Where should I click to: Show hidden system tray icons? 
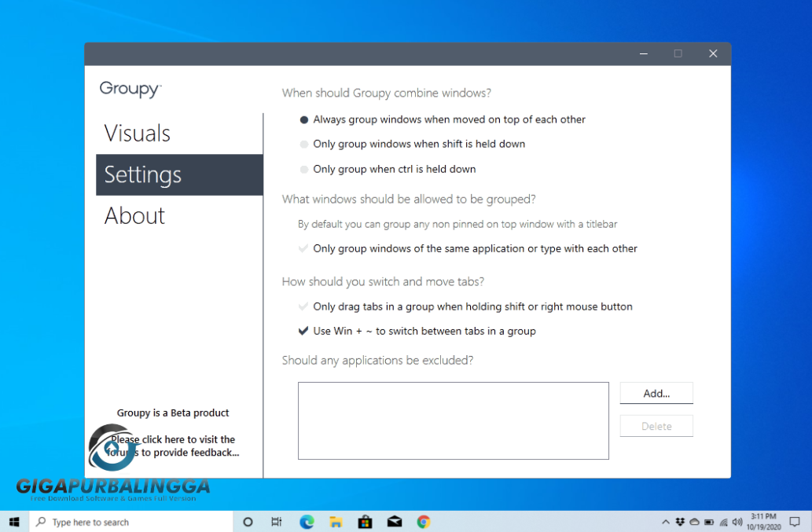[x=665, y=521]
